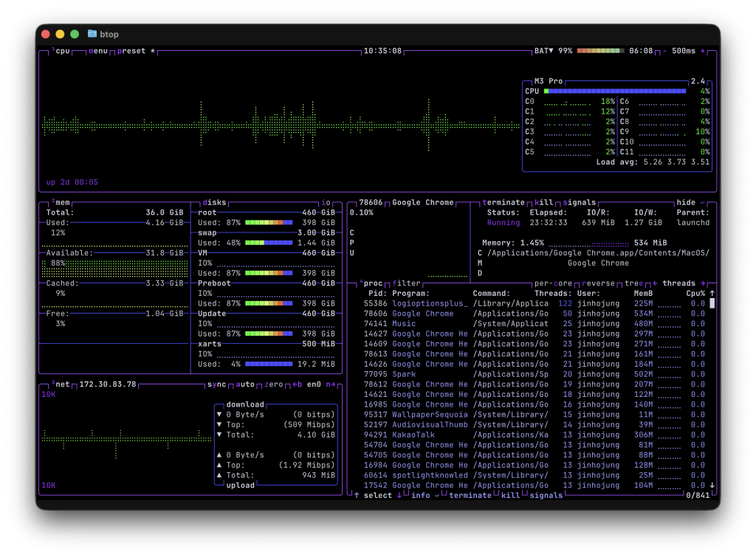This screenshot has width=756, height=557.
Task: Click info in the bottom process bar
Action: (420, 495)
